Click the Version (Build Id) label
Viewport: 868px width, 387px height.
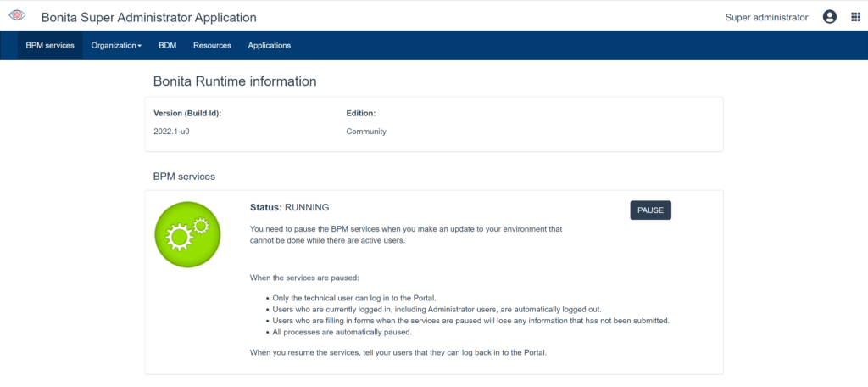point(187,113)
